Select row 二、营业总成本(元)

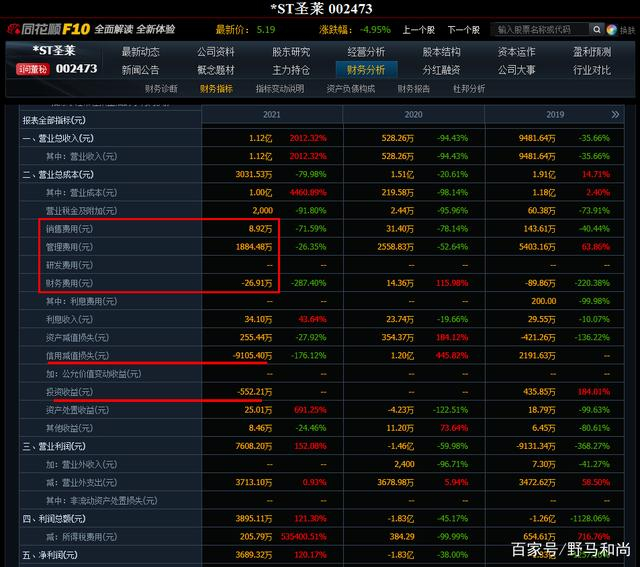[322, 175]
